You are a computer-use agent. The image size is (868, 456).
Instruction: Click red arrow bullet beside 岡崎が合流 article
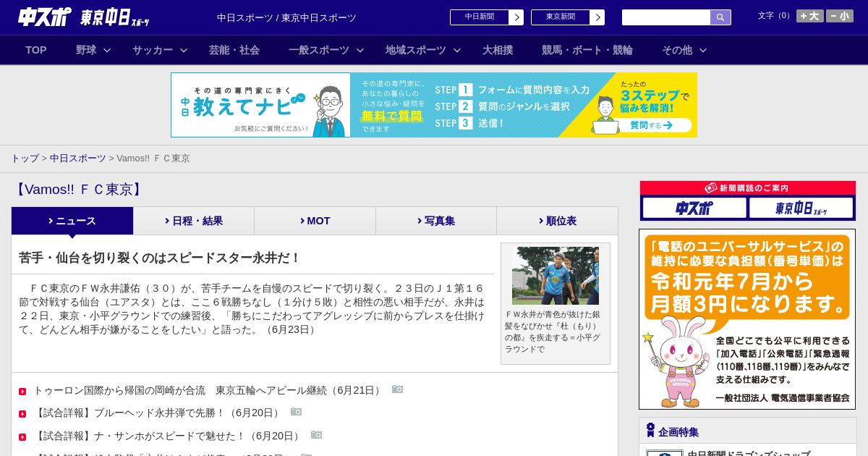tap(22, 392)
